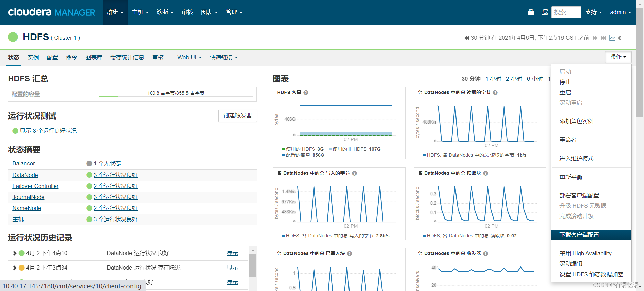Open the 管理 dropdown menu

point(234,12)
